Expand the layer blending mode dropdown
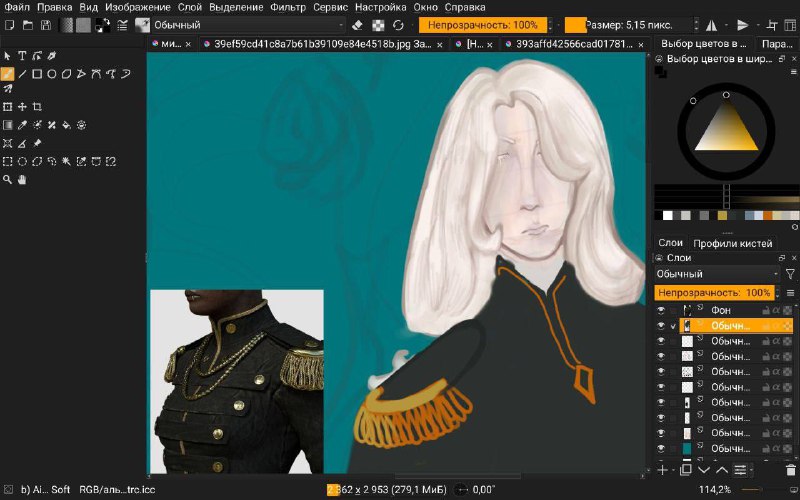Screen dimensions: 800x500 tap(717, 274)
